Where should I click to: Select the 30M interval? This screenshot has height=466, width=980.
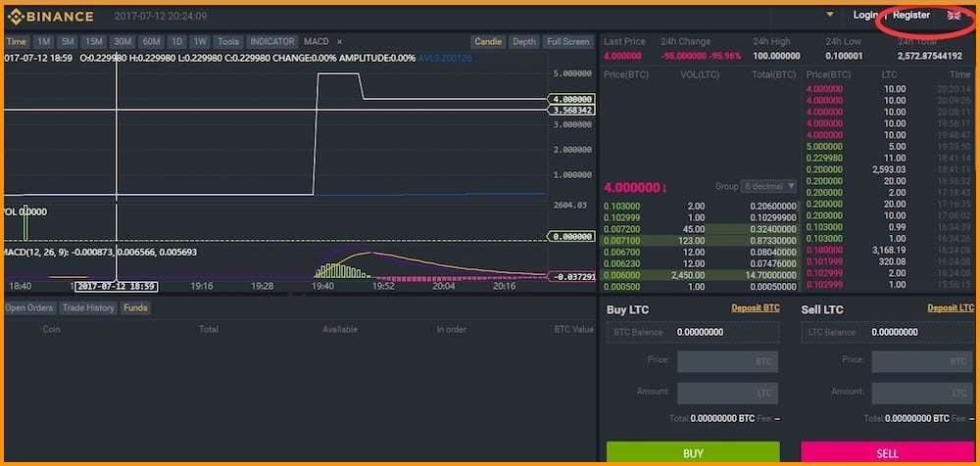[x=122, y=42]
